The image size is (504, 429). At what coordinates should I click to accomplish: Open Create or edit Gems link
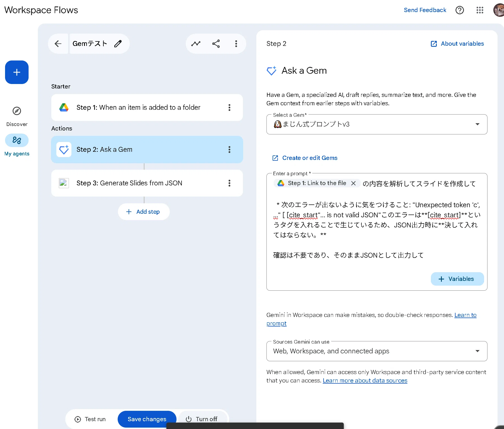[305, 158]
